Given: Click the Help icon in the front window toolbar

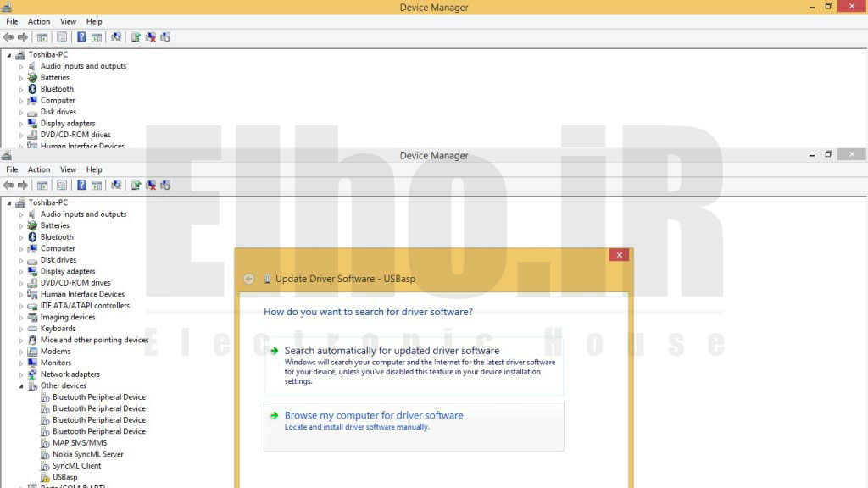Looking at the screenshot, I should [x=81, y=186].
